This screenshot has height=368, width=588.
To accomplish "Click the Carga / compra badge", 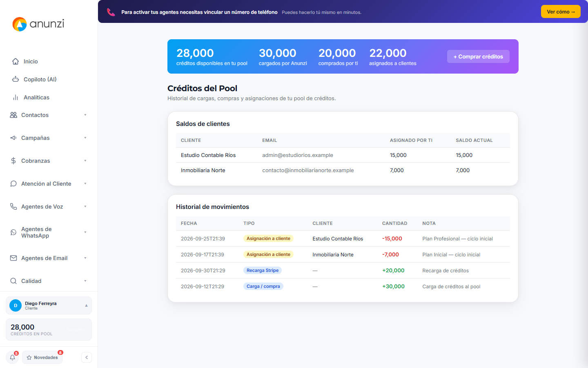I will coord(263,286).
